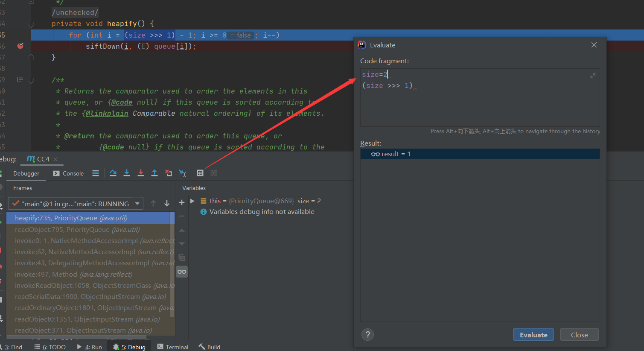Add new watch with plus icon
This screenshot has height=351, width=644.
(x=182, y=202)
